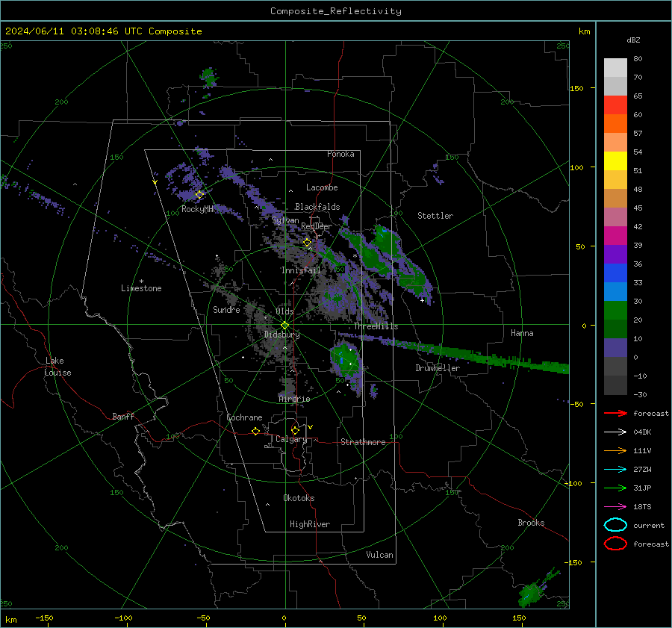Click the Okotoks town label
Viewport: 672px width, 628px height.
click(x=298, y=498)
